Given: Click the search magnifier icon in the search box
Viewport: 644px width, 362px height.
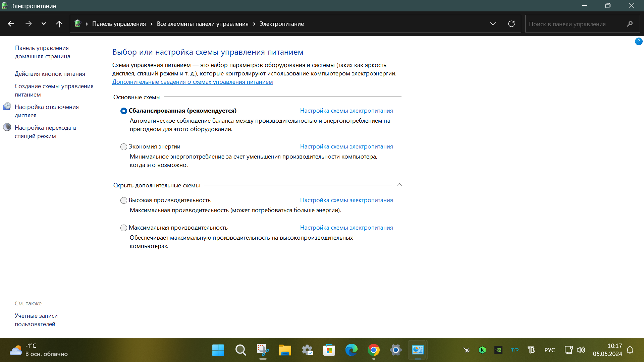Looking at the screenshot, I should click(630, 24).
